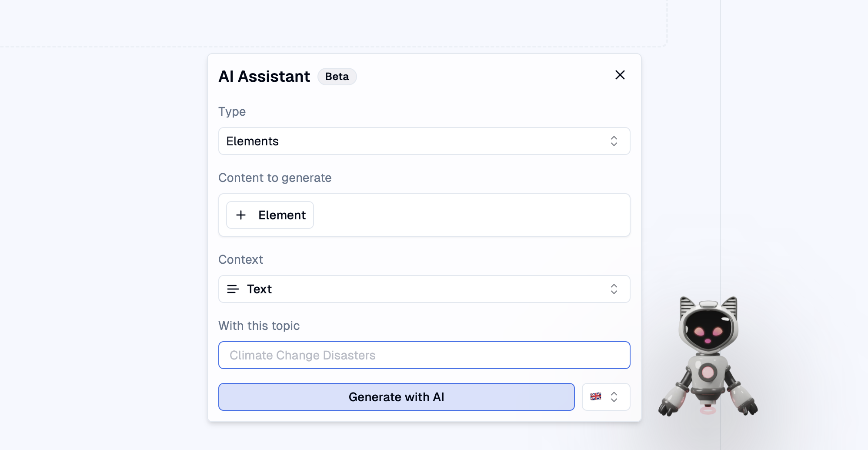Open the language selector dropdown
The image size is (868, 450).
coord(606,397)
